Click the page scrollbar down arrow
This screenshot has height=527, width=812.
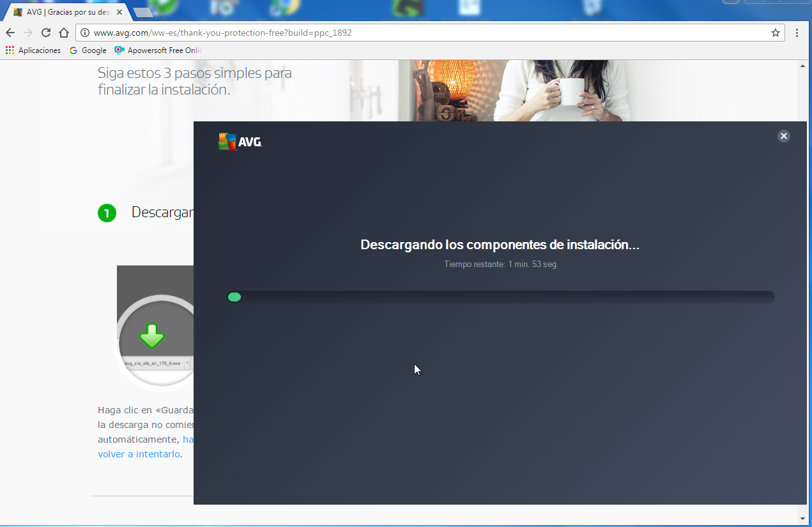803,518
